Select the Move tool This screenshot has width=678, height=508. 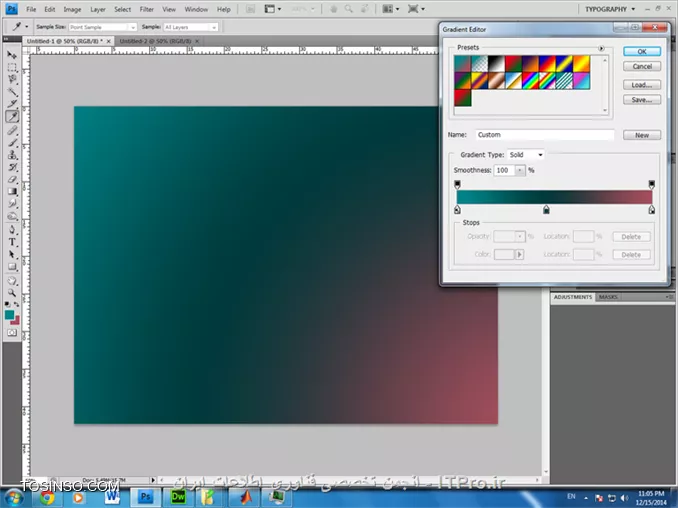(12, 55)
